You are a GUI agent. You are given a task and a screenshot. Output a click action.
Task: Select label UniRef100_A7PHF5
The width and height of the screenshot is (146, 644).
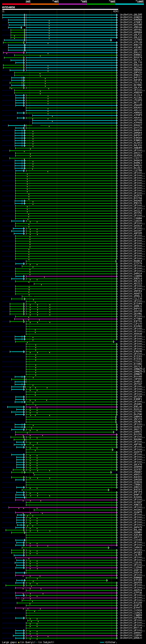tap(131, 115)
